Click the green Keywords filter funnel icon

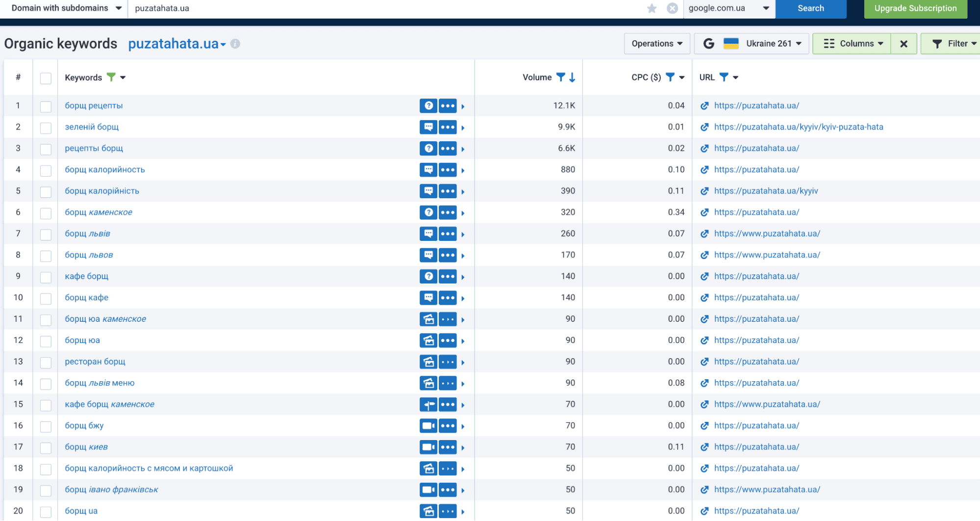point(111,77)
